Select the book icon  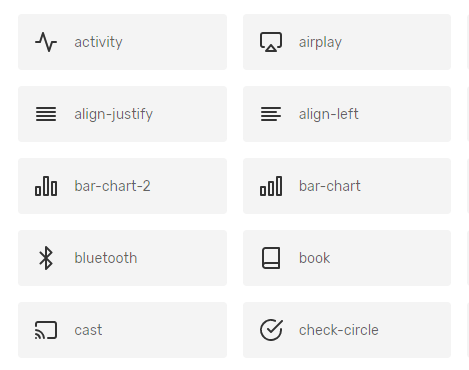271,258
